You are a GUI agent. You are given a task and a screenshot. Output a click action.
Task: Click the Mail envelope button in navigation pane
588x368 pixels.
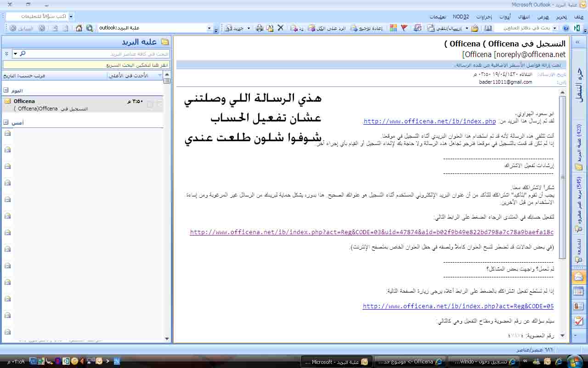point(578,277)
